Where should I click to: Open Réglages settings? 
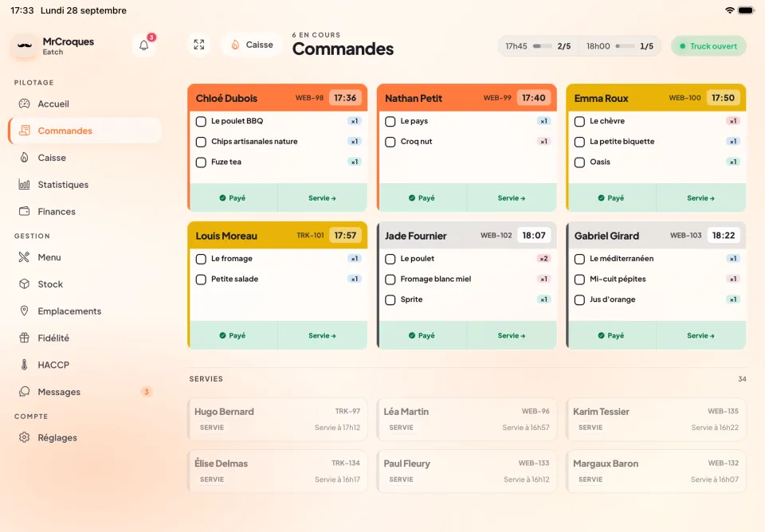pyautogui.click(x=85, y=437)
